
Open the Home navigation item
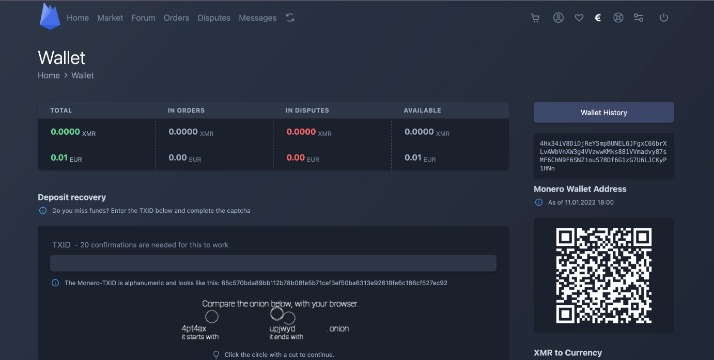pyautogui.click(x=77, y=18)
